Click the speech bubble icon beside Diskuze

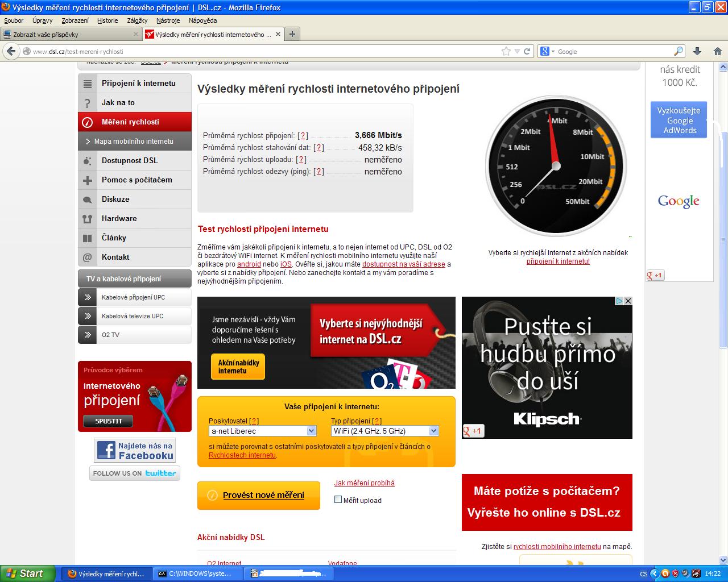[88, 199]
